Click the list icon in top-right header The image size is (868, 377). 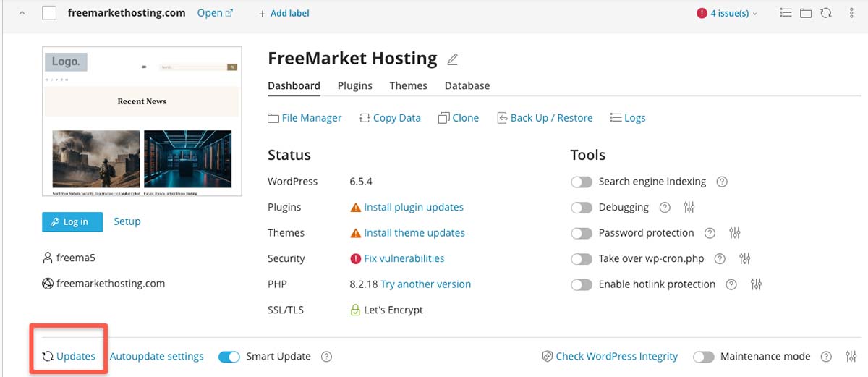786,13
